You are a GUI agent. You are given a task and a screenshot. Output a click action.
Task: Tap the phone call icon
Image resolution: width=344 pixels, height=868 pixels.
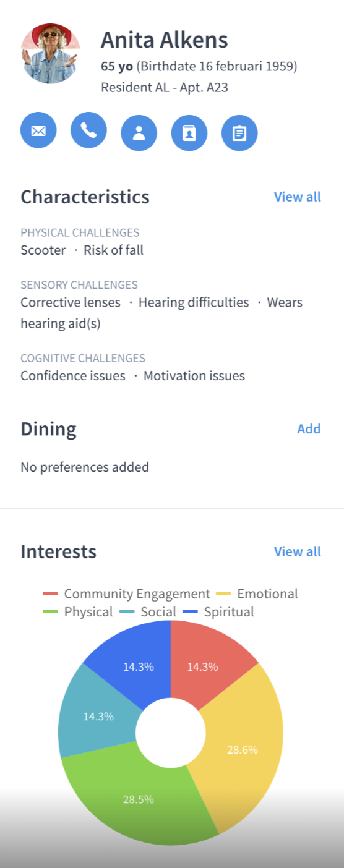pyautogui.click(x=88, y=131)
